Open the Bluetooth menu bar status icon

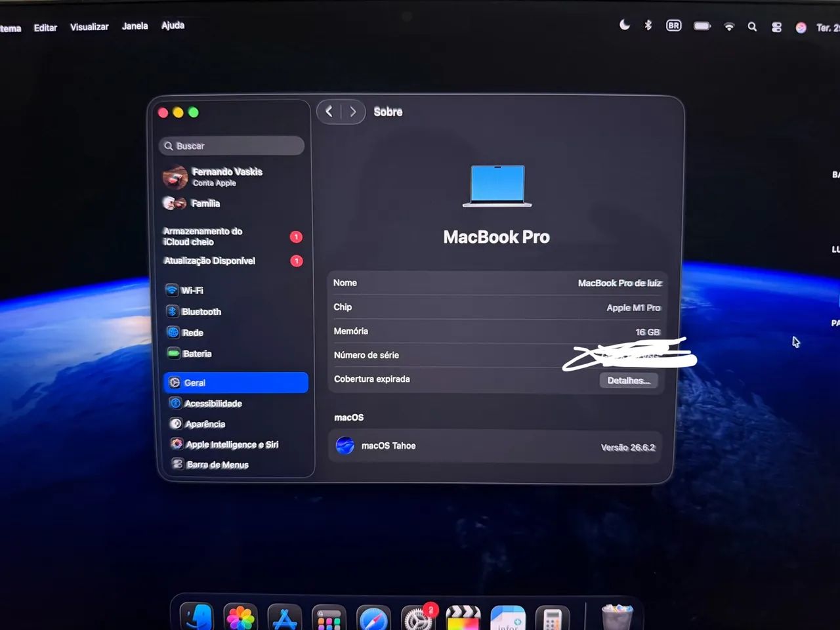point(648,26)
